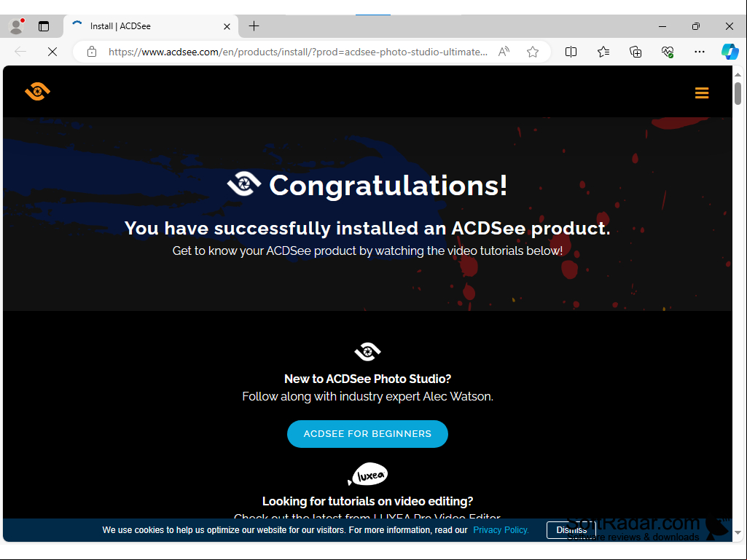
Task: Click 'Follow along with industry expert Alec Watson.'
Action: click(367, 397)
